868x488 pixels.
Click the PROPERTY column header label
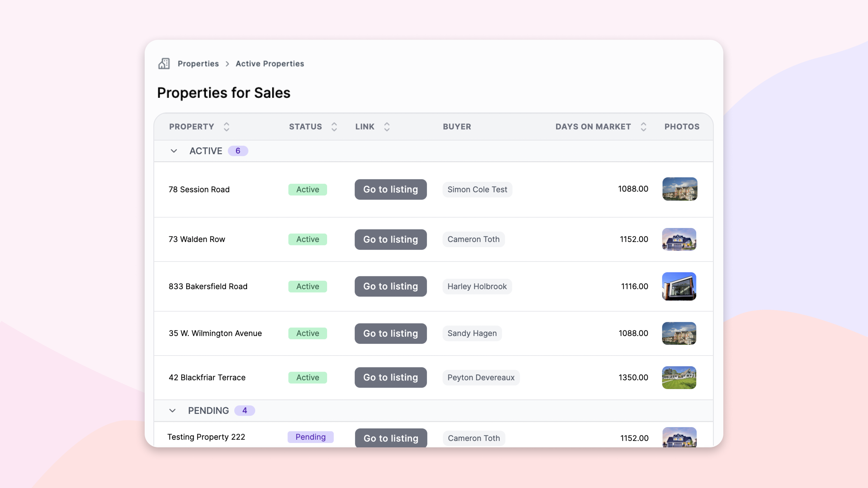click(x=191, y=127)
